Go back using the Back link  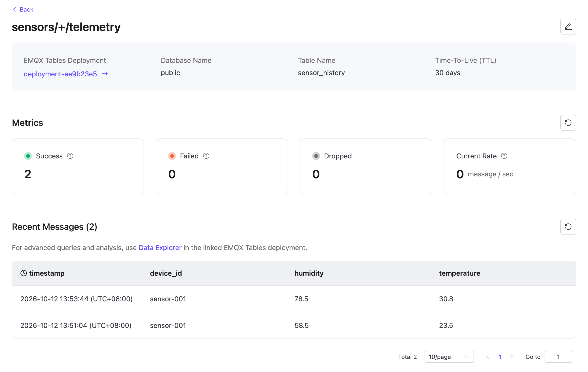[23, 9]
